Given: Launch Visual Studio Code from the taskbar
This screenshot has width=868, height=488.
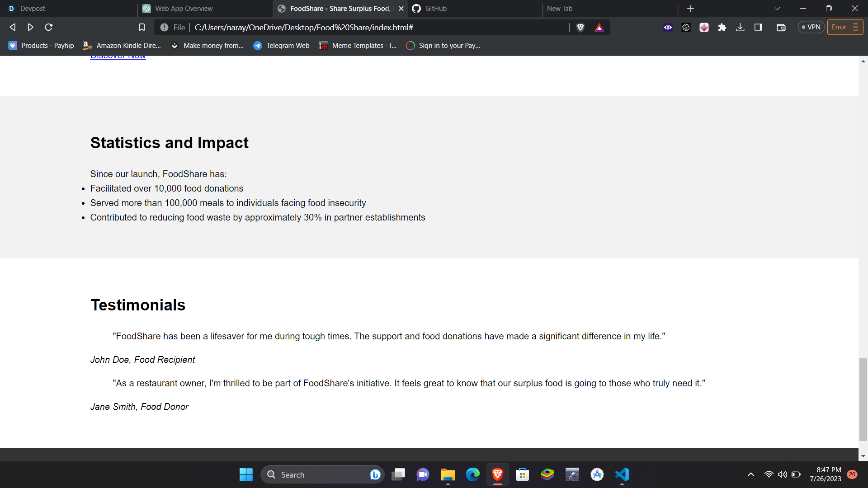Looking at the screenshot, I should tap(622, 474).
